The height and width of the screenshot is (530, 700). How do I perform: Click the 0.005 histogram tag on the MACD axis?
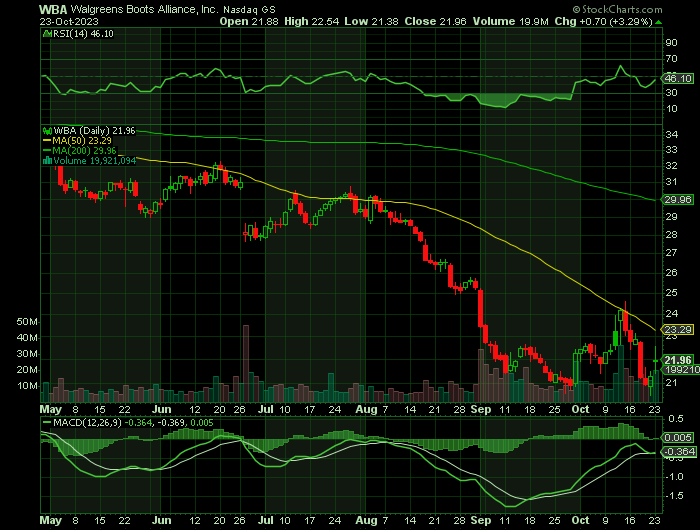point(678,438)
